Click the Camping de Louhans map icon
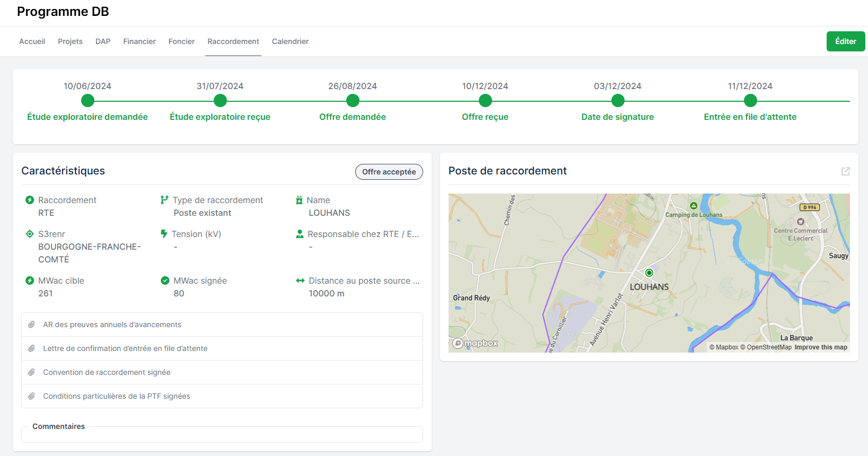Screen dimensions: 868x456 tap(694, 206)
